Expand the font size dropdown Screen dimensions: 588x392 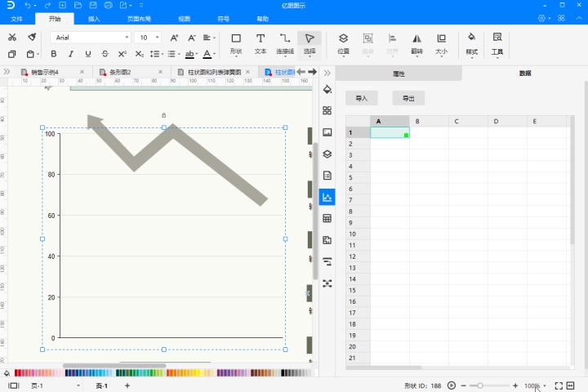coord(156,38)
